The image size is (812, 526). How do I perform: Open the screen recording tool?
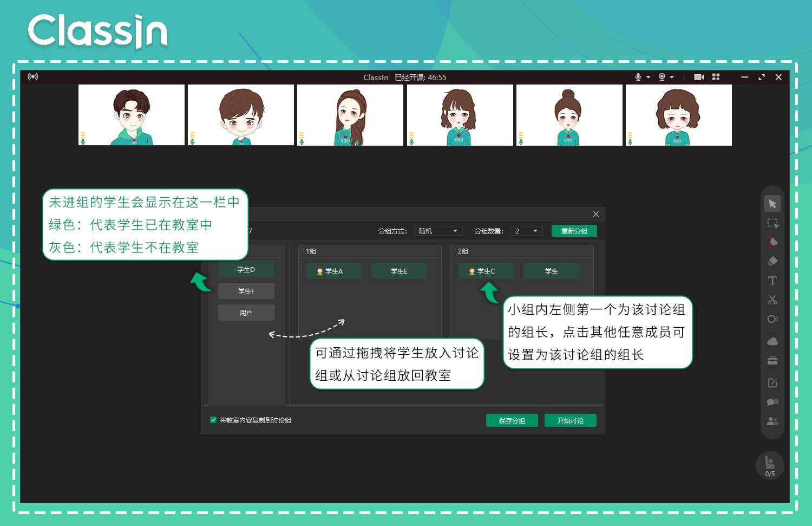(x=772, y=319)
